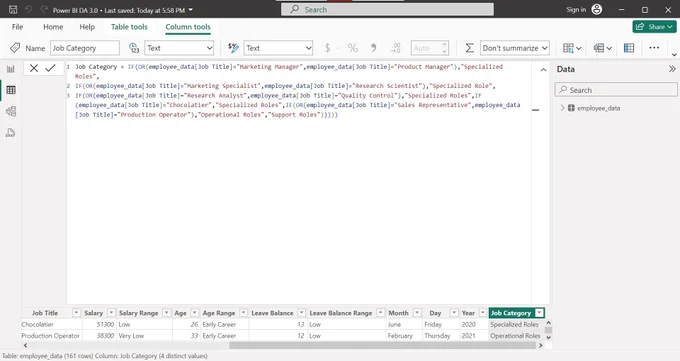Click the Data pane Search box
The image size is (680, 361).
point(616,90)
